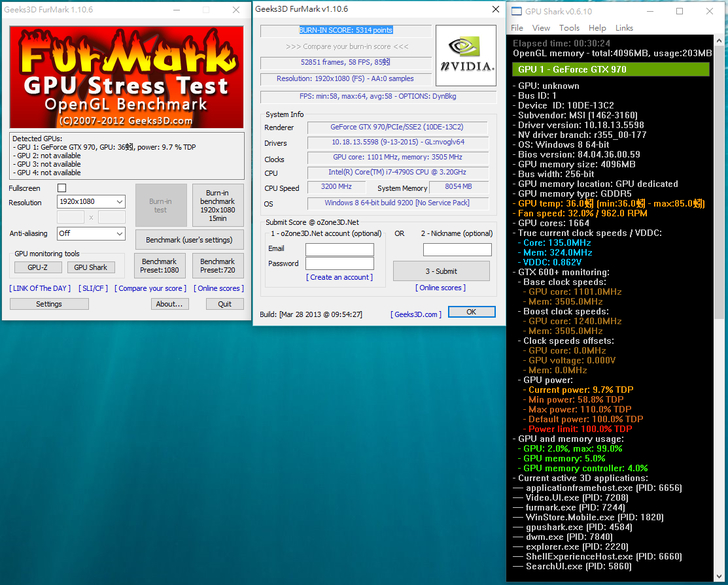The image size is (728, 585).
Task: Expand the Anti-aliasing dropdown
Action: coord(91,233)
